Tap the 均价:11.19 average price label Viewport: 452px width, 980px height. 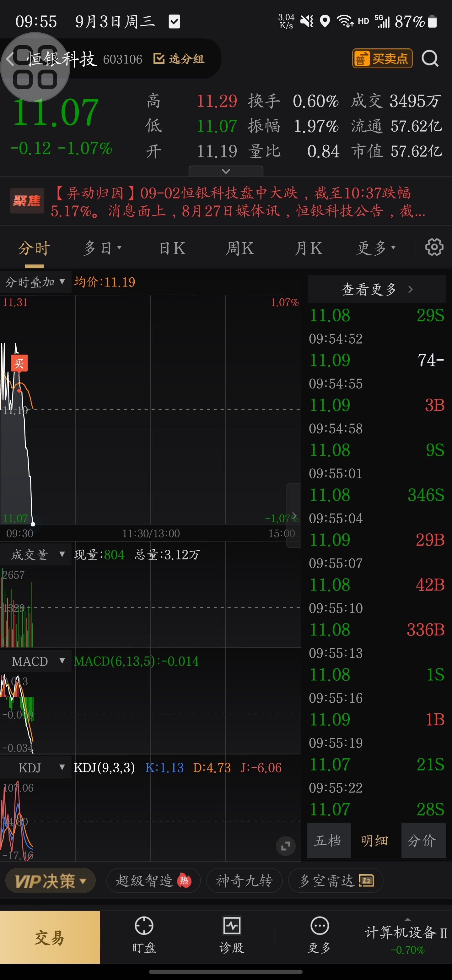click(105, 282)
